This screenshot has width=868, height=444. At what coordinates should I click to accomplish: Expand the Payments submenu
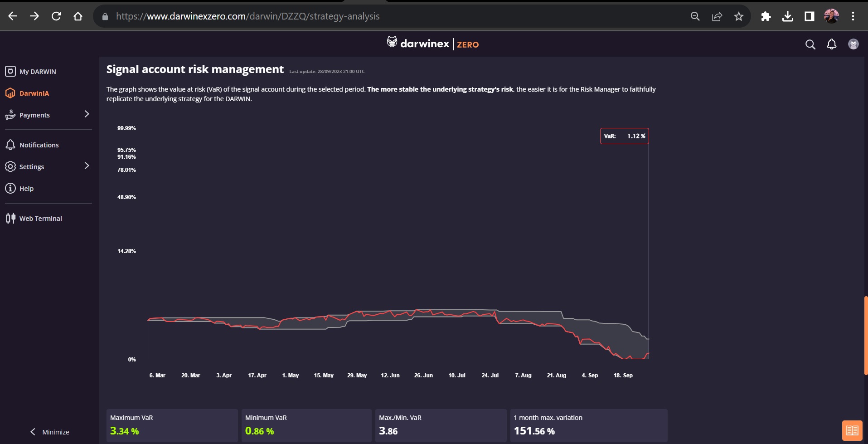pyautogui.click(x=87, y=114)
